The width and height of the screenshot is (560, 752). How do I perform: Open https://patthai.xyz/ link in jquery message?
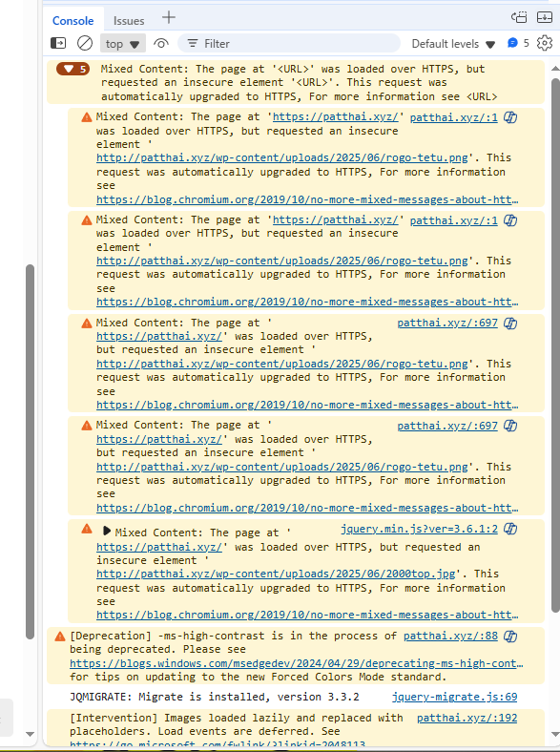tap(159, 547)
